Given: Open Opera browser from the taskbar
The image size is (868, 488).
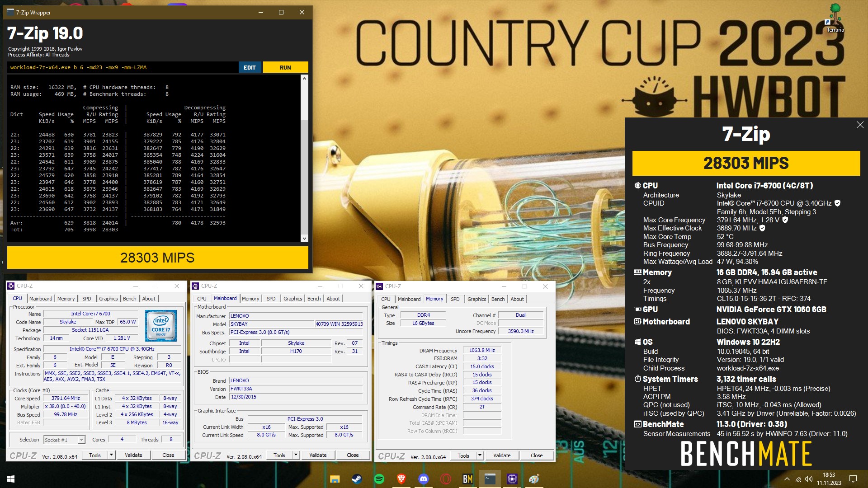Looking at the screenshot, I should (446, 479).
